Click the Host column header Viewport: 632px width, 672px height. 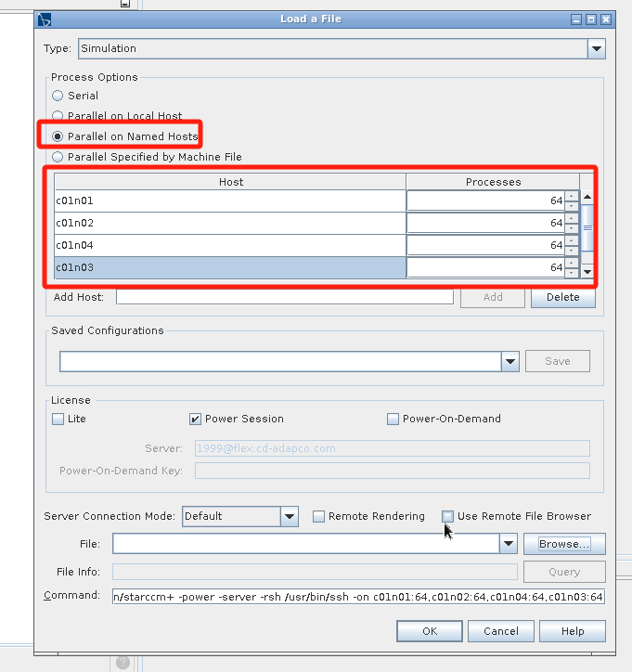(x=230, y=182)
